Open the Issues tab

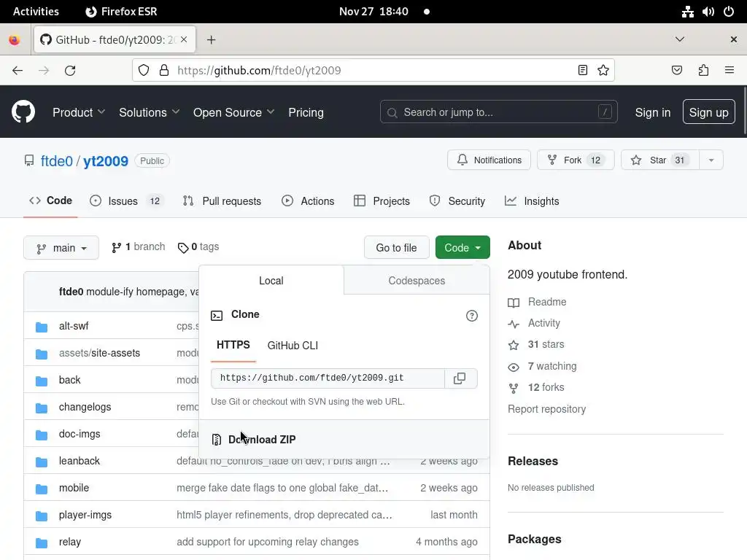127,201
